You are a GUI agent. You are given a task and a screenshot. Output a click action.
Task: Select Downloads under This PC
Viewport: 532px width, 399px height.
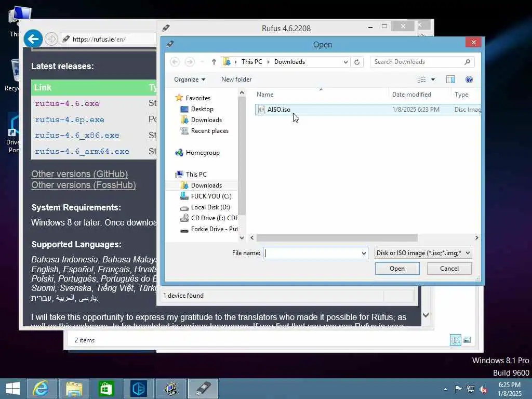click(206, 185)
